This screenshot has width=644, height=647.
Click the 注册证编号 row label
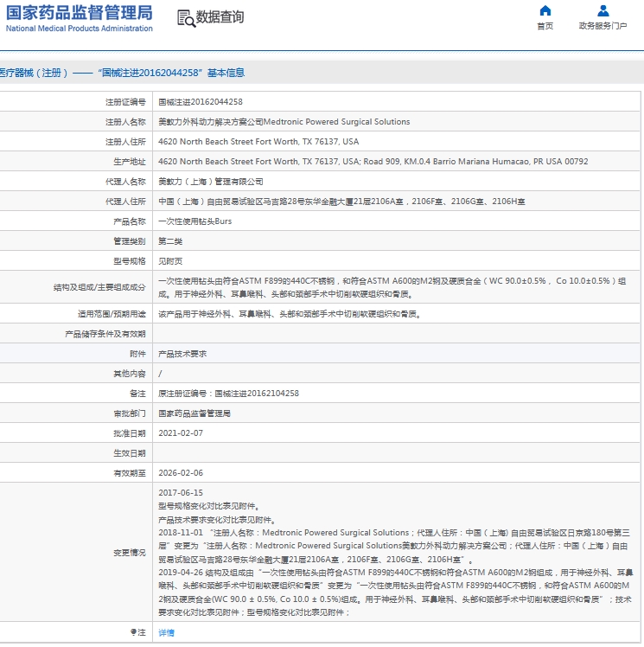tap(125, 102)
